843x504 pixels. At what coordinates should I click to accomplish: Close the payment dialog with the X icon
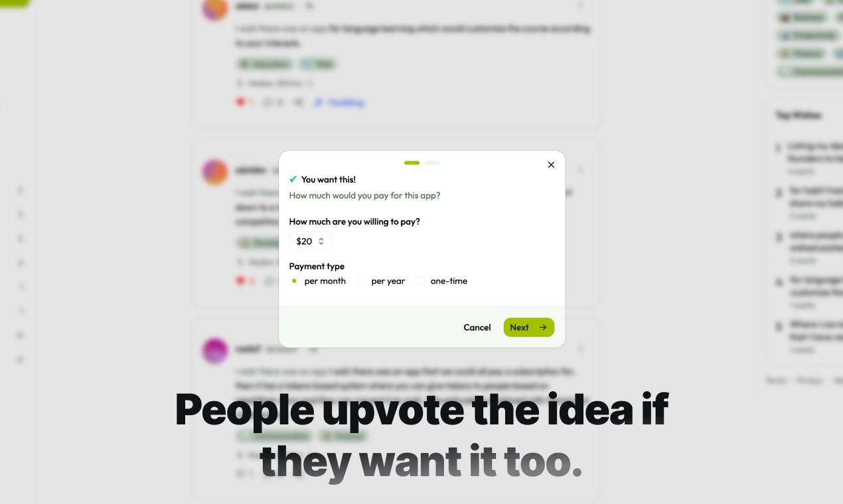[551, 164]
